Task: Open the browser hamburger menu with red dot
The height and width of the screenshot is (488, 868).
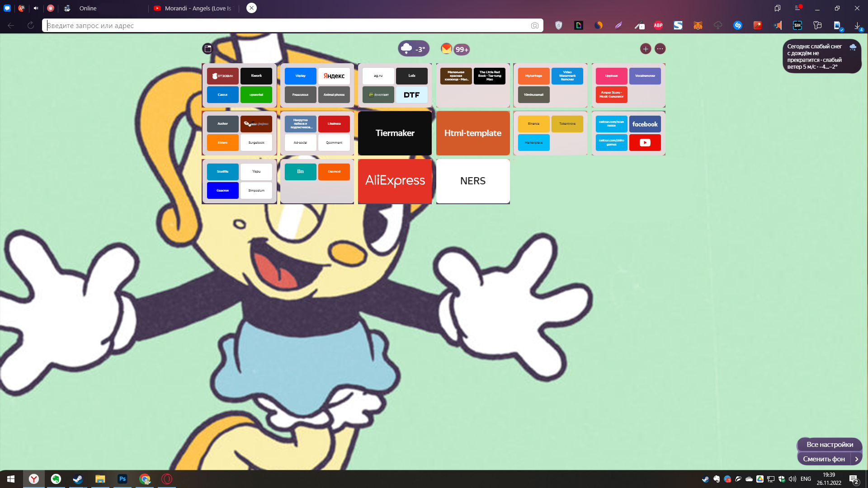Action: (x=798, y=8)
